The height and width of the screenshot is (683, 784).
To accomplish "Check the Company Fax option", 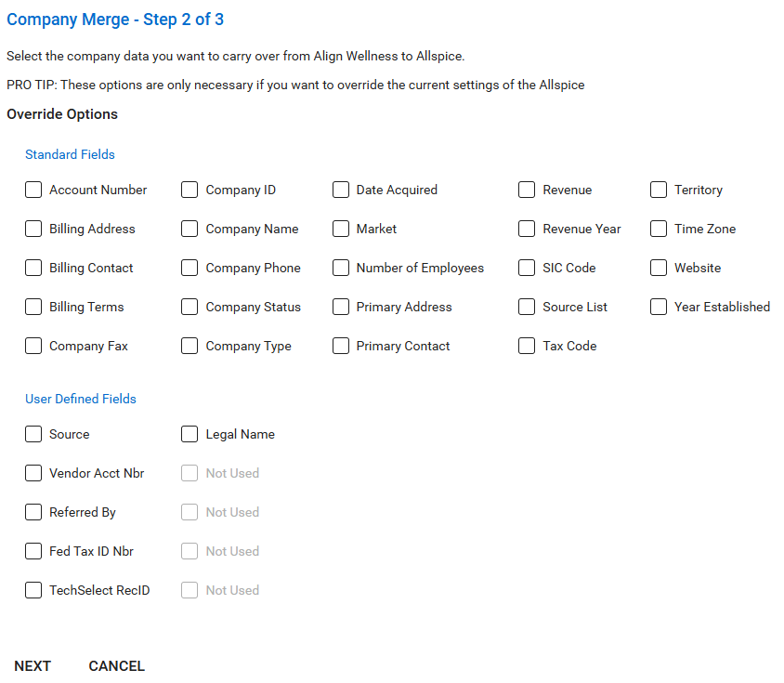I will point(33,346).
